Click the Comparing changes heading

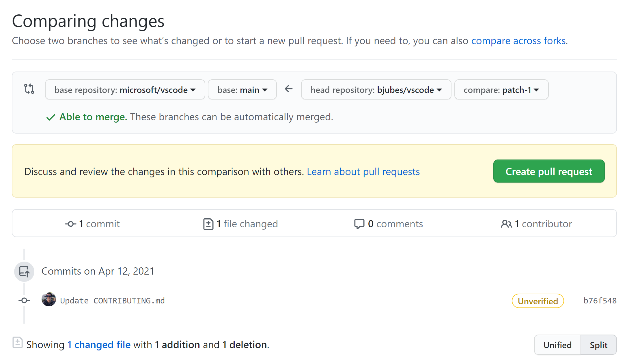88,21
